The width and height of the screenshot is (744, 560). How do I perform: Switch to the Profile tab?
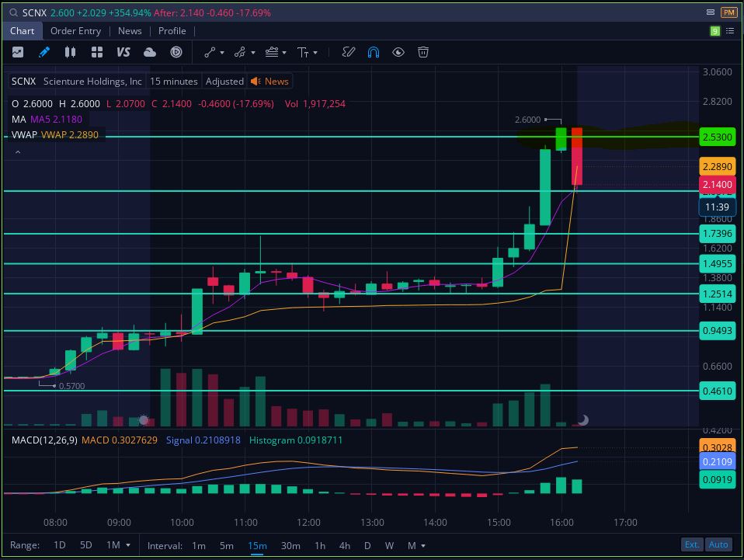172,31
